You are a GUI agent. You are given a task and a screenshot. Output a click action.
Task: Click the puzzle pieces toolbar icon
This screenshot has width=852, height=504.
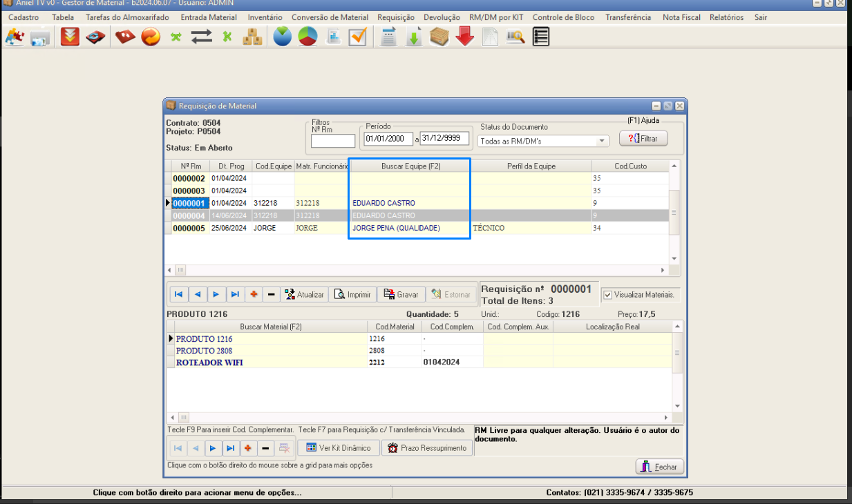click(x=15, y=37)
